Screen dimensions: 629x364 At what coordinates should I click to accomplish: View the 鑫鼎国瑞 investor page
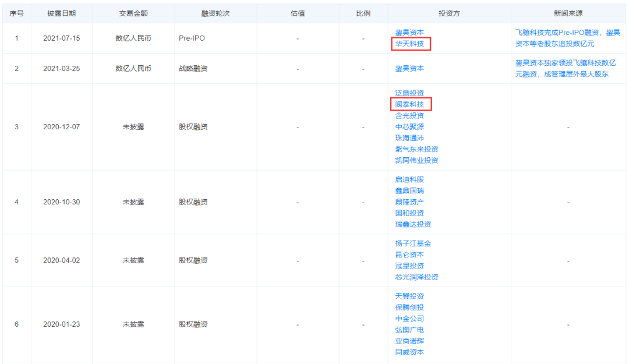point(409,190)
